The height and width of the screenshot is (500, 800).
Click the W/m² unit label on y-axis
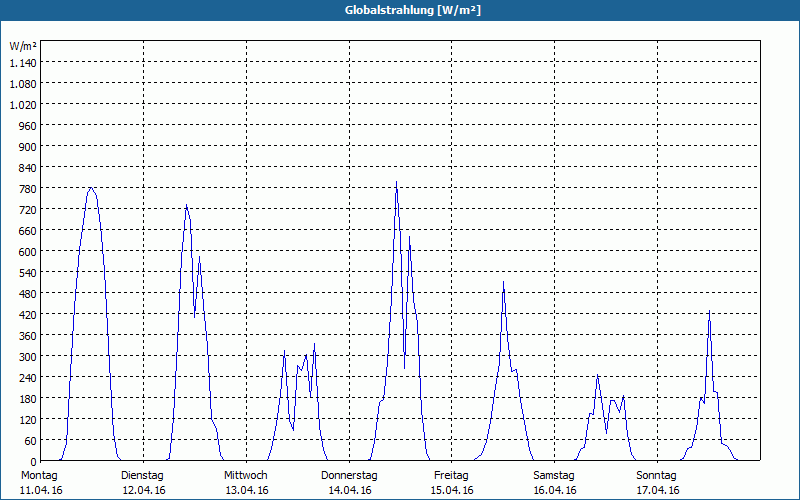23,46
